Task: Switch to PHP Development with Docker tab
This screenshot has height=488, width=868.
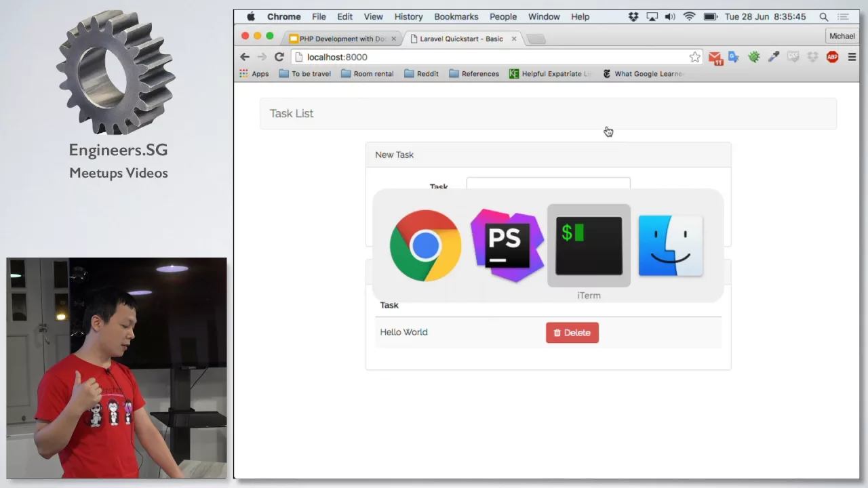Action: 342,39
